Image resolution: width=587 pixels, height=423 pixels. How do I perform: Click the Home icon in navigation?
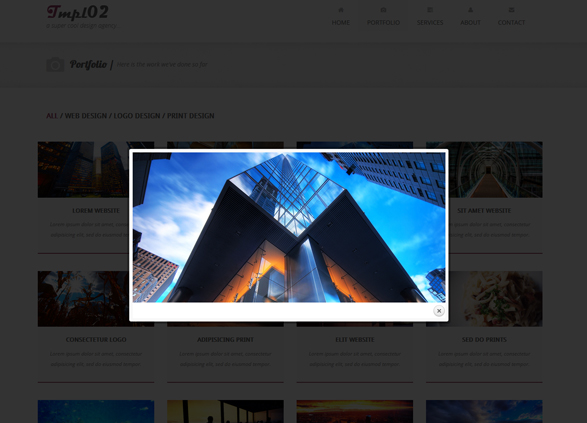341,10
